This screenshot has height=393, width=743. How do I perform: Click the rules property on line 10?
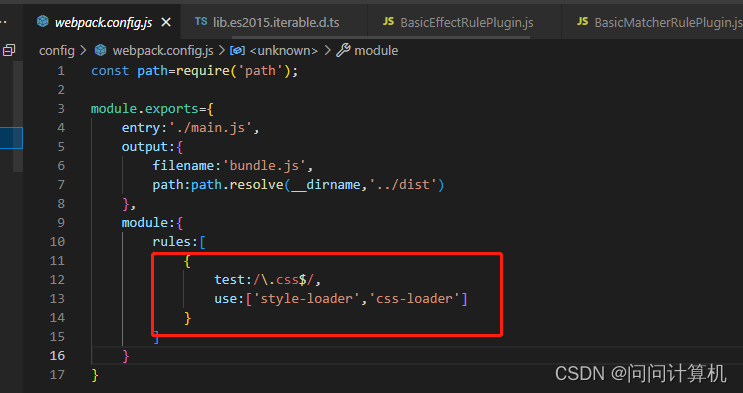click(x=172, y=242)
